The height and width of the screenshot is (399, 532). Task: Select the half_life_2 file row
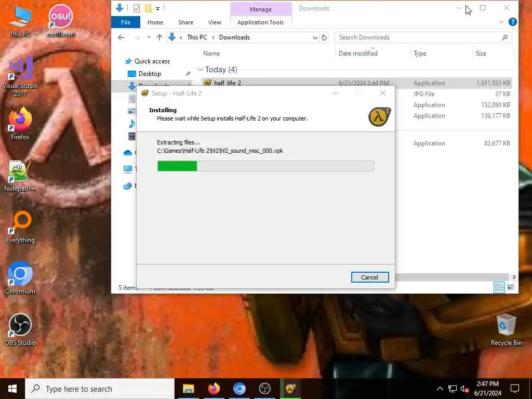click(357, 83)
